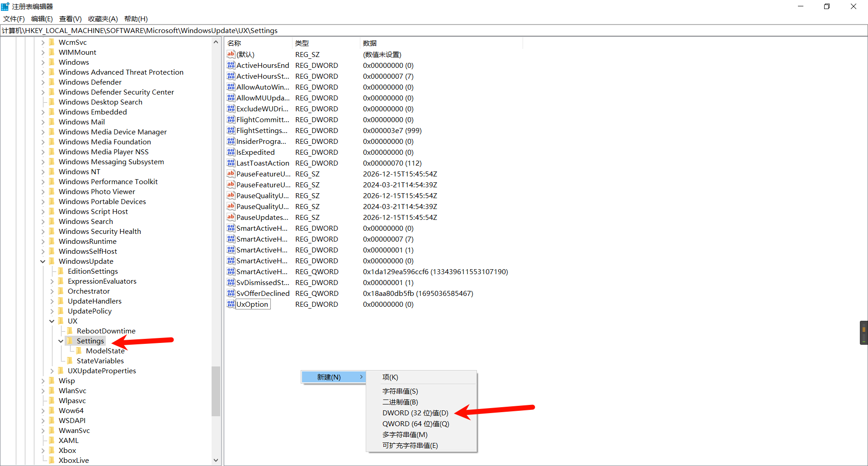Select the EditionSettings tree item
The width and height of the screenshot is (868, 466).
click(x=93, y=271)
